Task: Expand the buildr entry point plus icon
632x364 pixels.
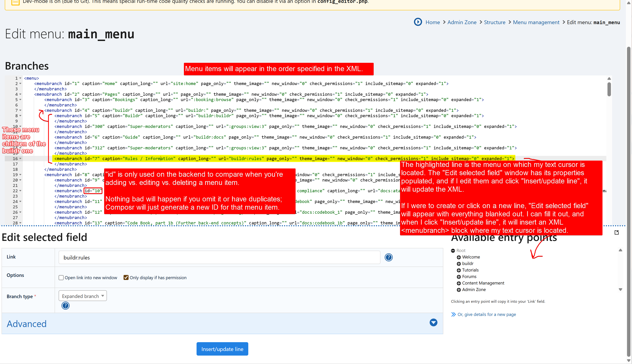Action: point(459,264)
